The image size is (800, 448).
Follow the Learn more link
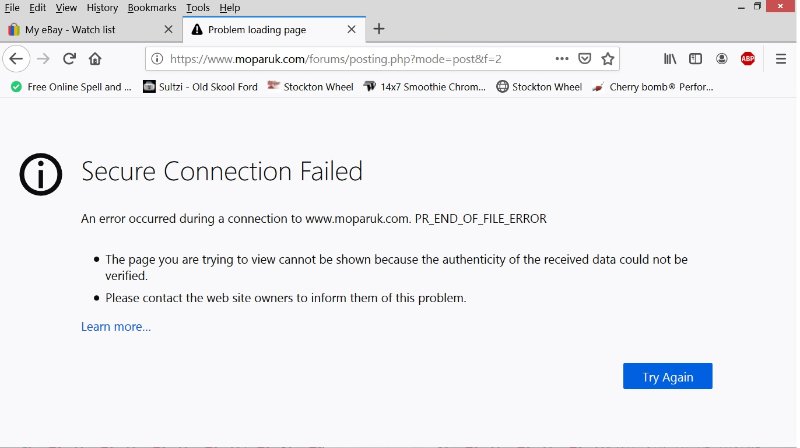(x=116, y=327)
